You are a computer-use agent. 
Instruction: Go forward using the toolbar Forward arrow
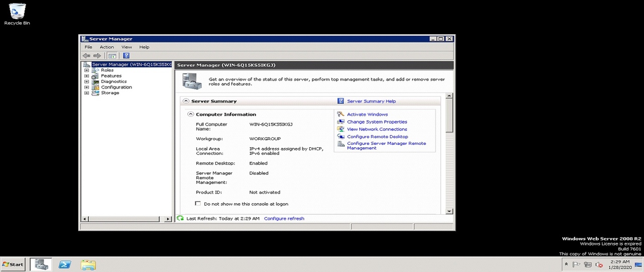(x=97, y=56)
